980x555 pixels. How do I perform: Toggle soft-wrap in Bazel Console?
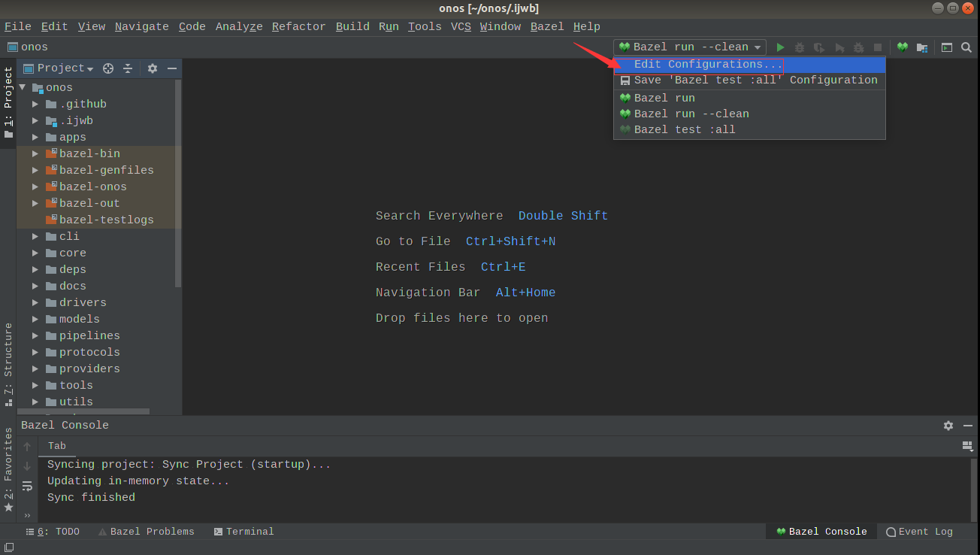pyautogui.click(x=27, y=486)
